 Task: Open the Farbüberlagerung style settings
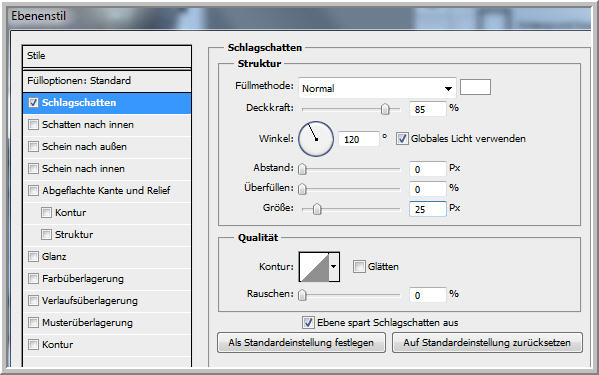coord(83,279)
